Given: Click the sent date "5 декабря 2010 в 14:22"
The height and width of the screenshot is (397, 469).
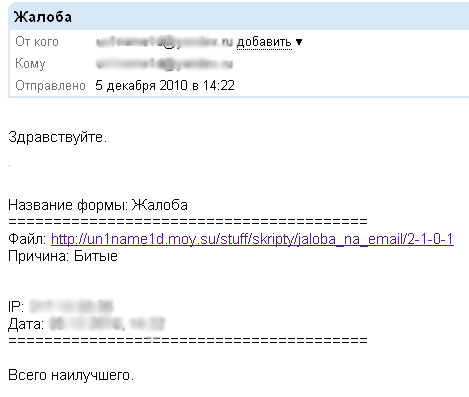Looking at the screenshot, I should 165,86.
